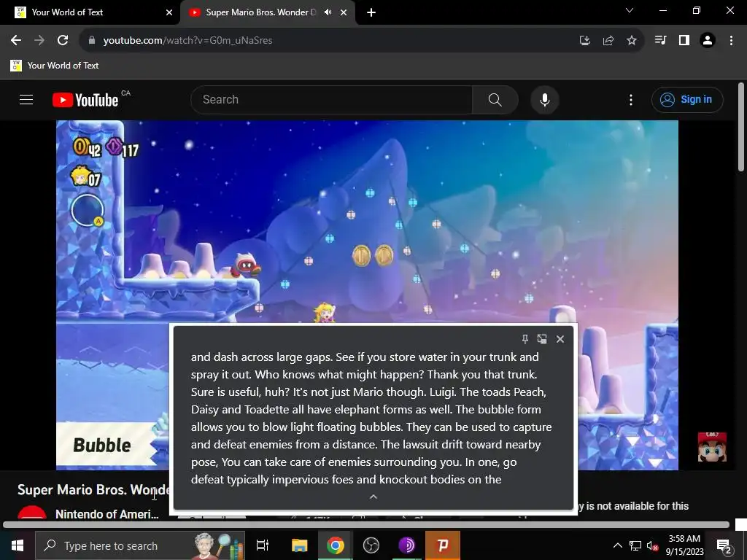Open the install app icon in address bar
The width and height of the screenshot is (747, 560).
pyautogui.click(x=584, y=41)
